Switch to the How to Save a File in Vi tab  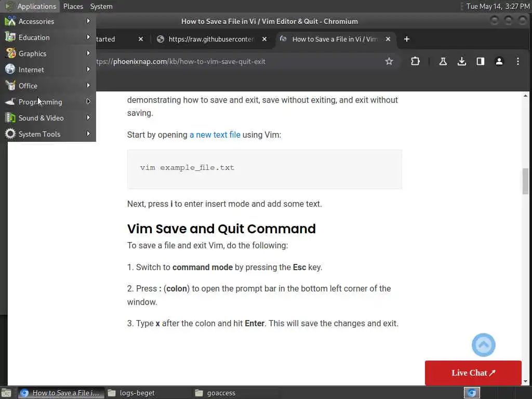pos(336,39)
